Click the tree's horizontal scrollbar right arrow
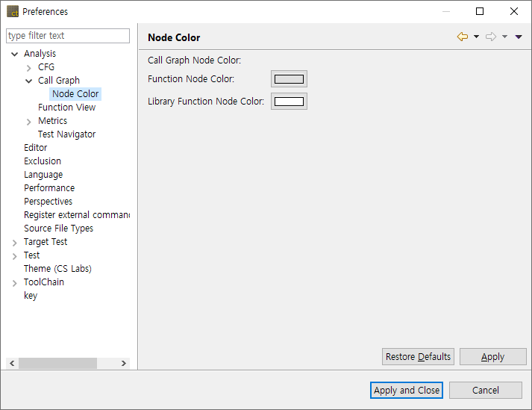Viewport: 532px width, 410px height. (x=124, y=364)
